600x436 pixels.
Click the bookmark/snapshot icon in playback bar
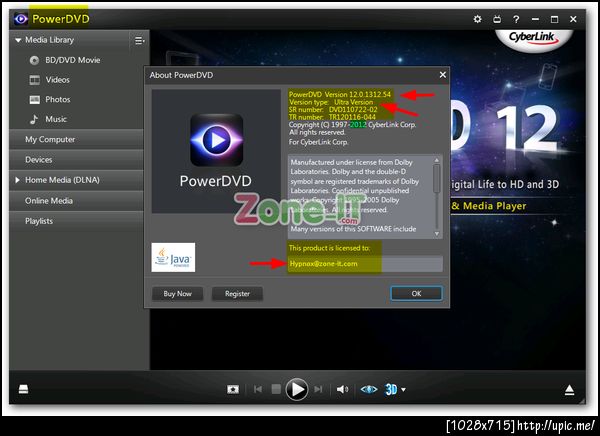point(233,390)
